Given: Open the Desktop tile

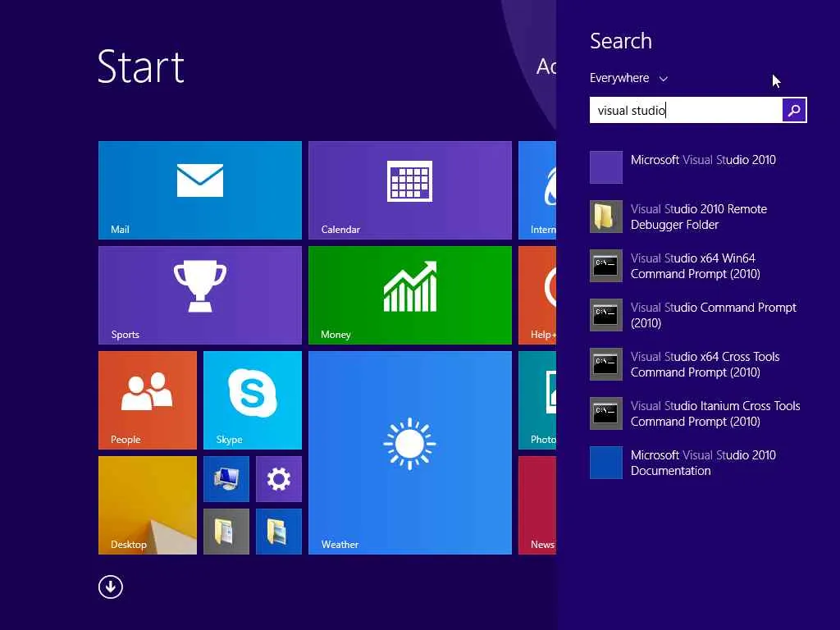Looking at the screenshot, I should pyautogui.click(x=148, y=505).
